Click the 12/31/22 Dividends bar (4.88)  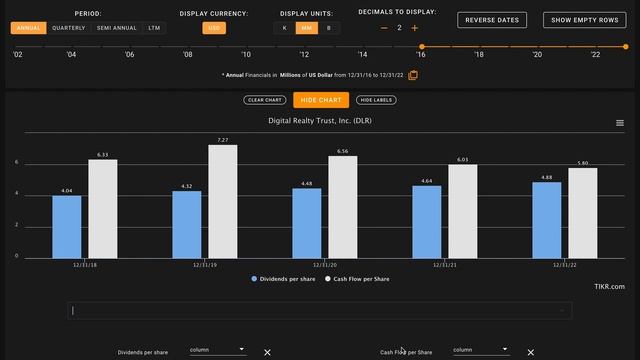547,220
